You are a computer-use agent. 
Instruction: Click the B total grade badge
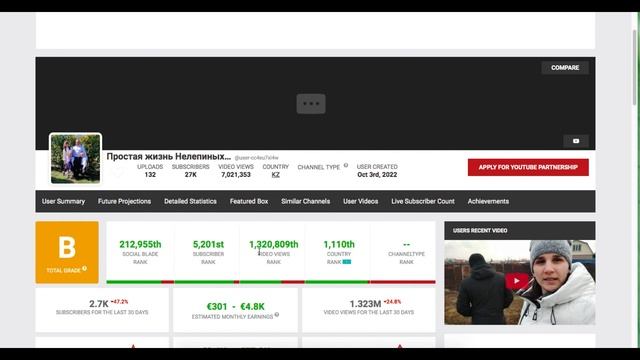67,252
